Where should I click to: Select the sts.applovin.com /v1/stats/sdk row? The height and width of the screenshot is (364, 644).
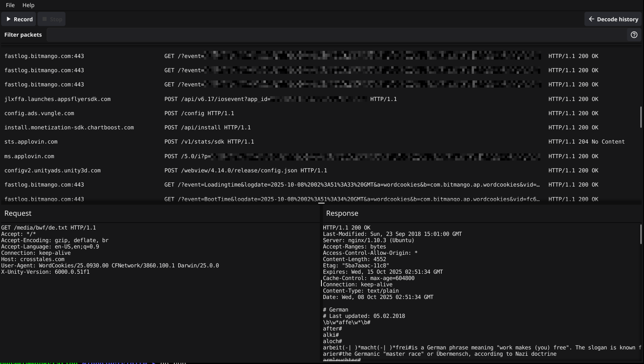tap(158, 142)
